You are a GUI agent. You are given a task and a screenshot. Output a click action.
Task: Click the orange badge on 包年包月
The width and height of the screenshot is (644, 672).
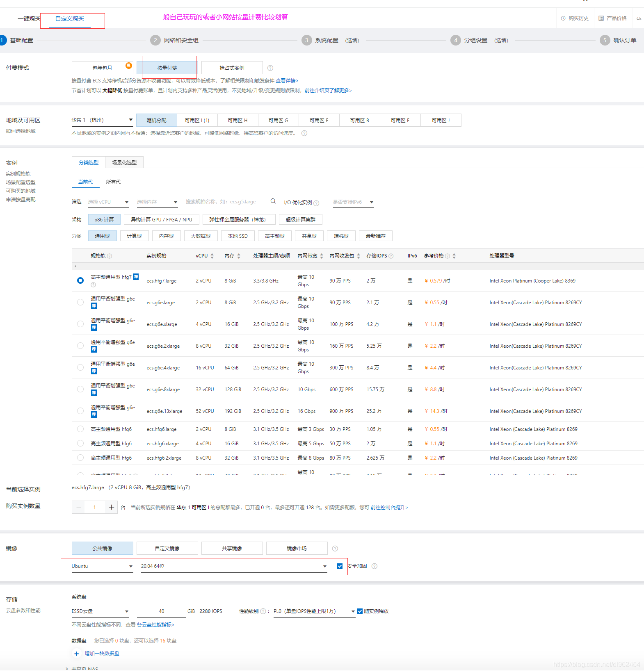(129, 66)
